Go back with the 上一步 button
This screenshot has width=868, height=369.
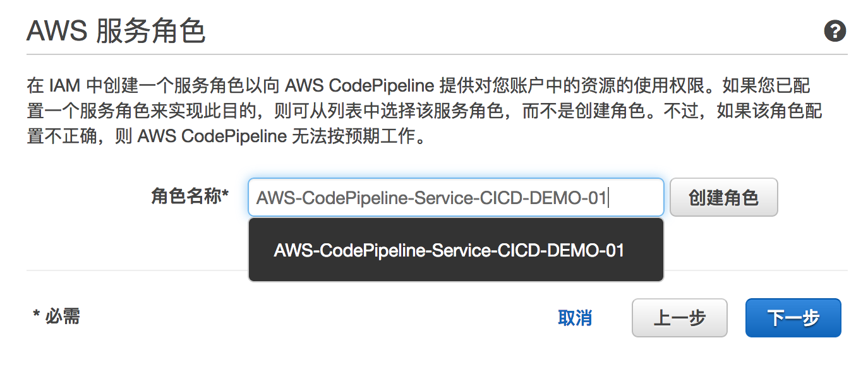click(x=679, y=318)
